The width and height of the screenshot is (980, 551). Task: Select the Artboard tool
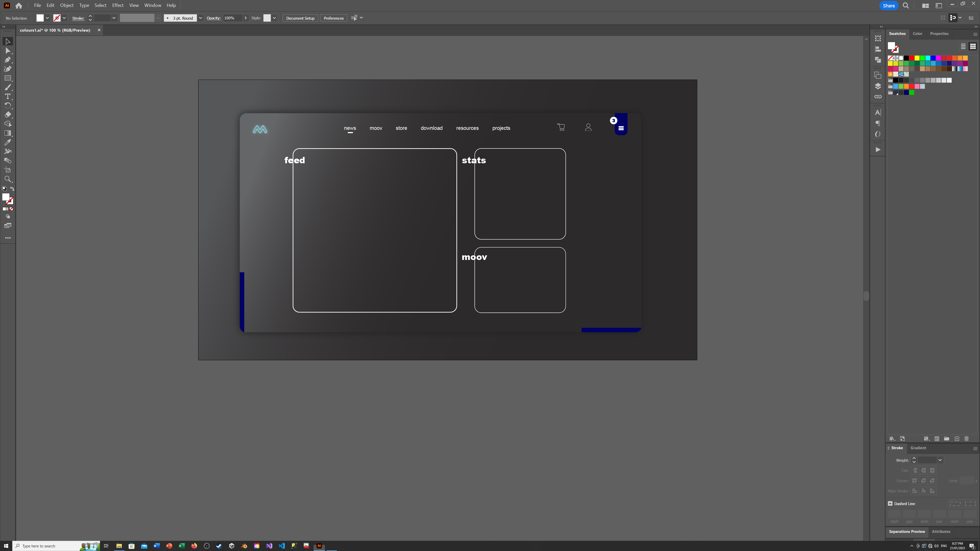pos(8,170)
